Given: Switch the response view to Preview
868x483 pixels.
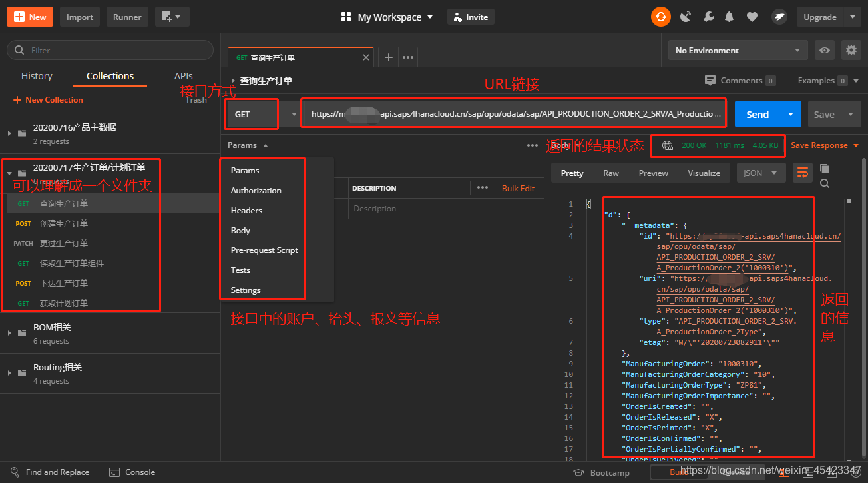Looking at the screenshot, I should [x=654, y=173].
